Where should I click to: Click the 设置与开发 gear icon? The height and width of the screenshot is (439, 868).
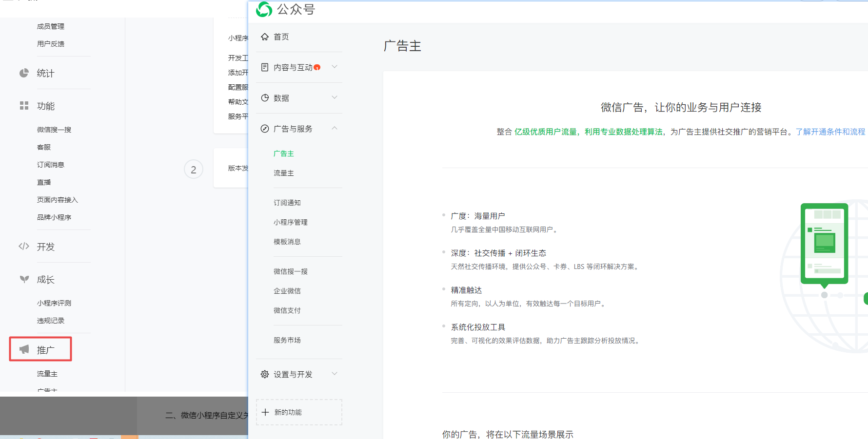click(x=265, y=374)
